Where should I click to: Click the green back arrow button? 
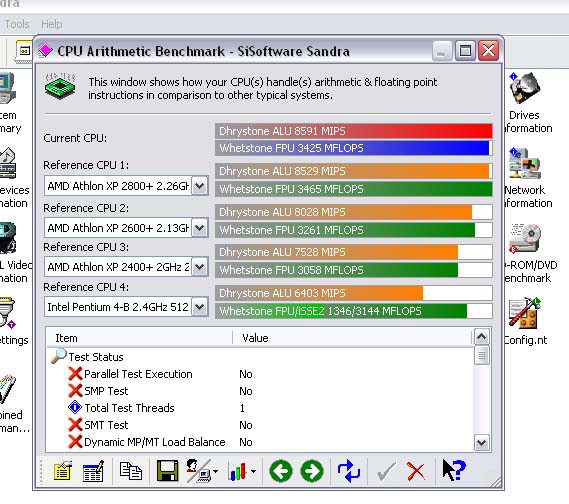tap(281, 471)
